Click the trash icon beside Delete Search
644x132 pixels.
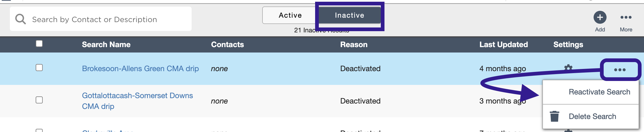click(x=554, y=116)
